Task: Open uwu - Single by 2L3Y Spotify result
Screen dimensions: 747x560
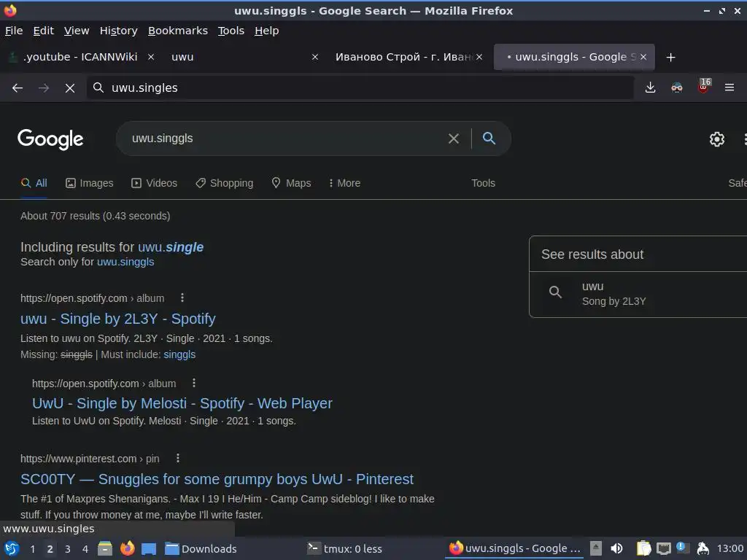Action: coord(118,319)
